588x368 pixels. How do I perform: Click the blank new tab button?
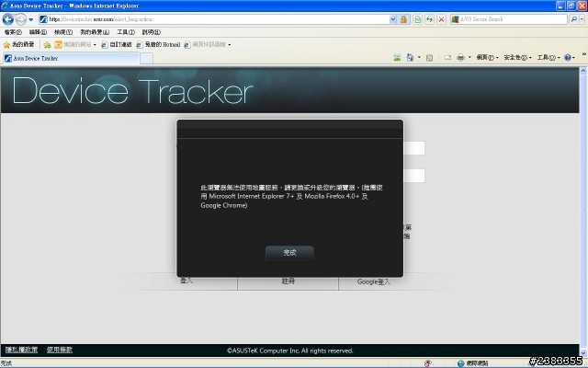(x=147, y=58)
